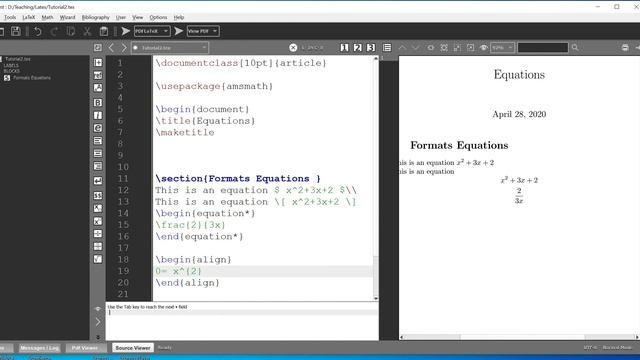640x360 pixels.
Task: Toggle the Pdf Viewer panel
Action: (x=84, y=348)
